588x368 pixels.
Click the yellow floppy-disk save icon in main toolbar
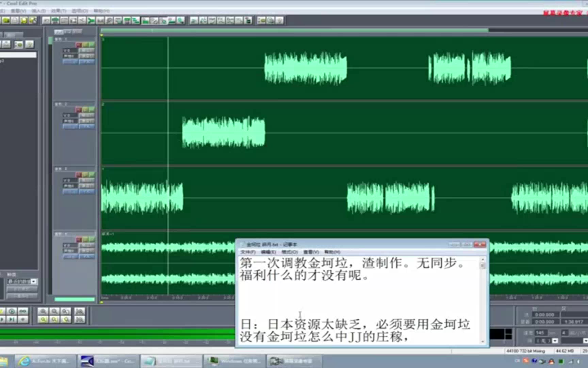[x=24, y=20]
